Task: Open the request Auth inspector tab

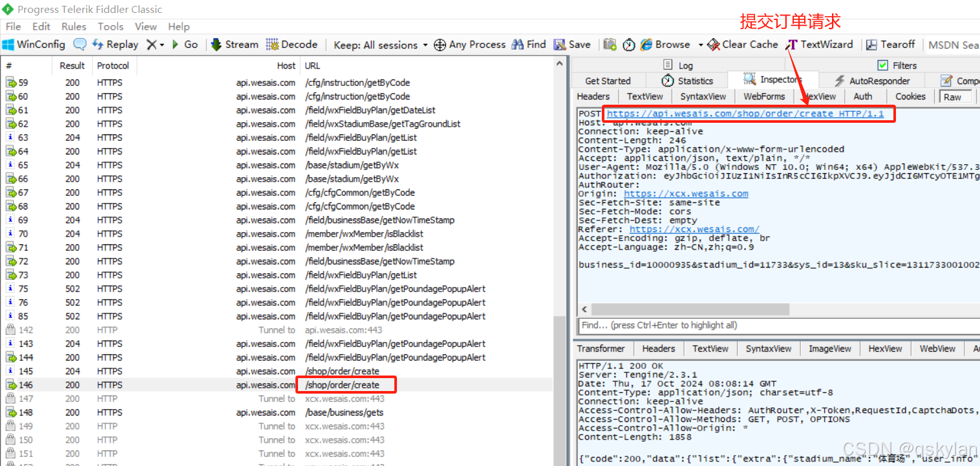Action: (863, 96)
